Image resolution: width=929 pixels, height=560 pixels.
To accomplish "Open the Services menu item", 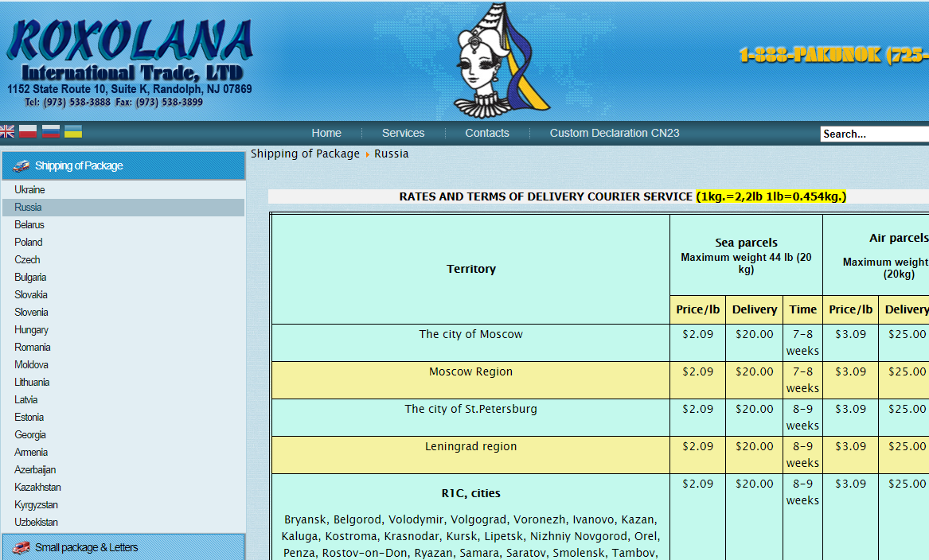I will click(404, 133).
